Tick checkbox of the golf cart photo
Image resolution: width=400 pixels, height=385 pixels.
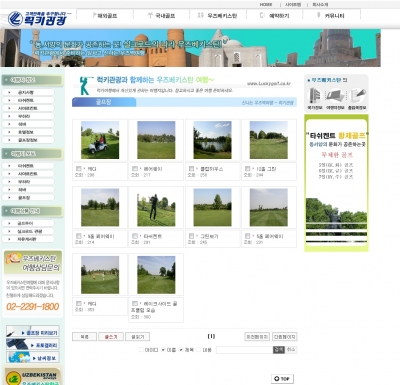pos(79,169)
